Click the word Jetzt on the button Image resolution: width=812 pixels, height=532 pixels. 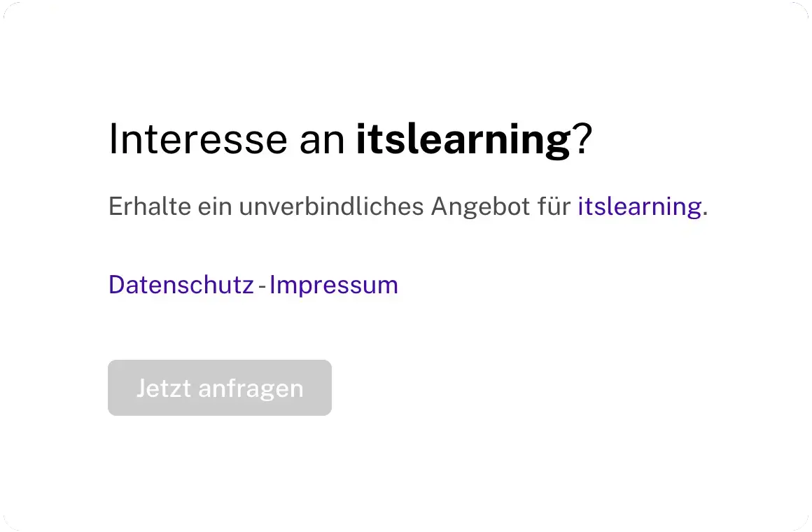click(164, 388)
